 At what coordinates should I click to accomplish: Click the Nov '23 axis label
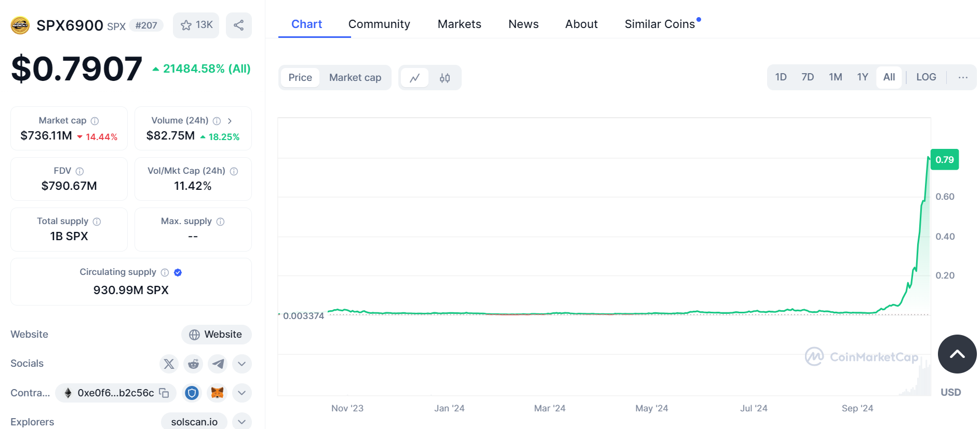(x=347, y=408)
